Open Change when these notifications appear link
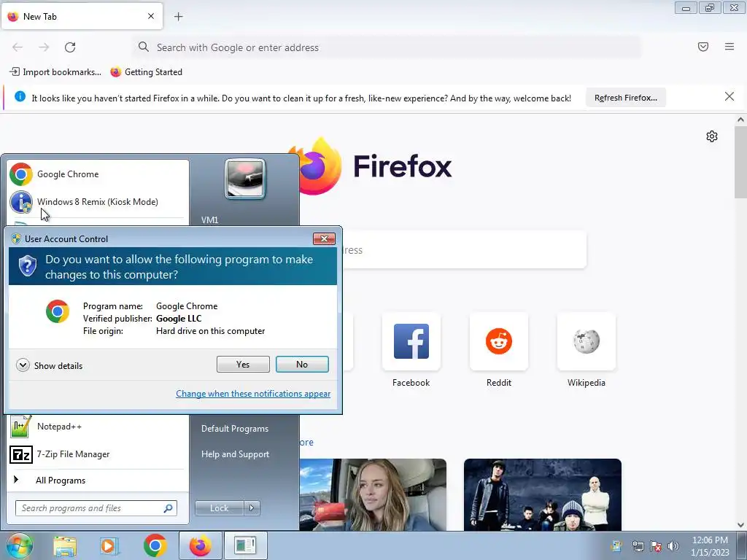The image size is (747, 560). 253,394
